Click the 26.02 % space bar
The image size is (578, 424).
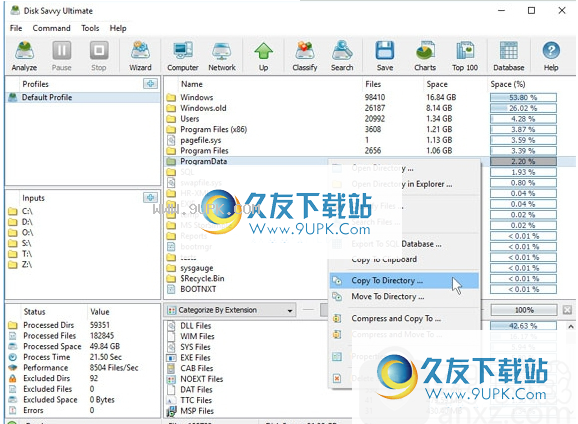coord(523,108)
